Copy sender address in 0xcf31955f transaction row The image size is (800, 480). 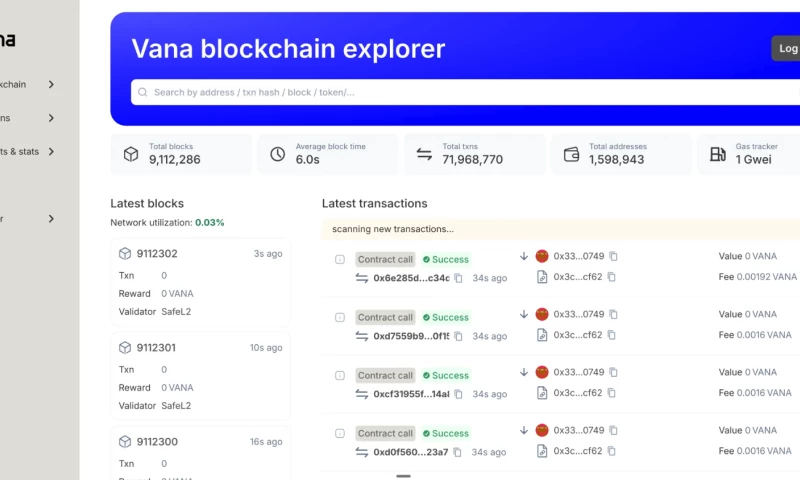tap(613, 372)
